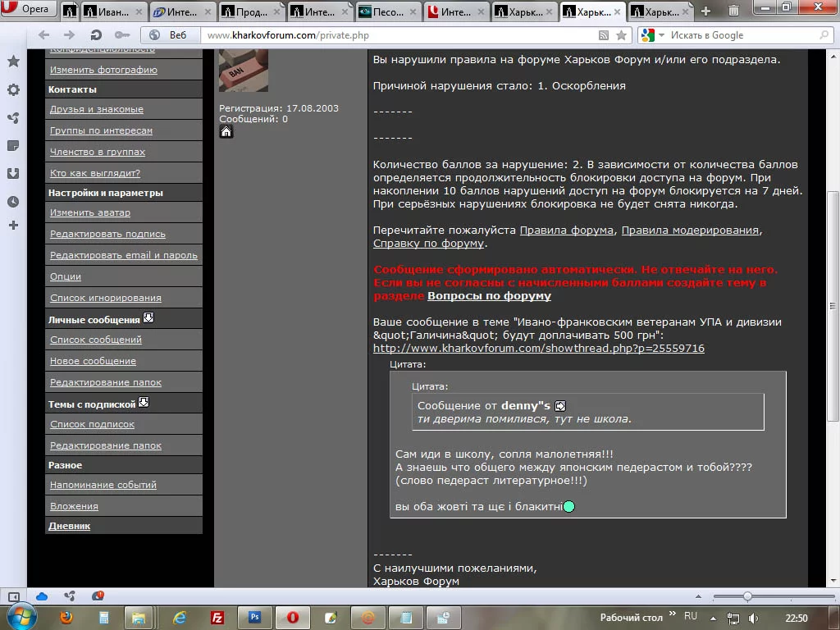This screenshot has height=630, width=840.
Task: Open the password wand key icon
Action: click(x=121, y=34)
